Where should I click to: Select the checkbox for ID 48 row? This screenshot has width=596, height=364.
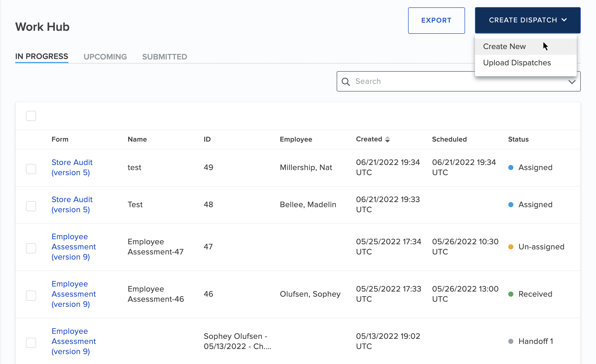pos(31,206)
